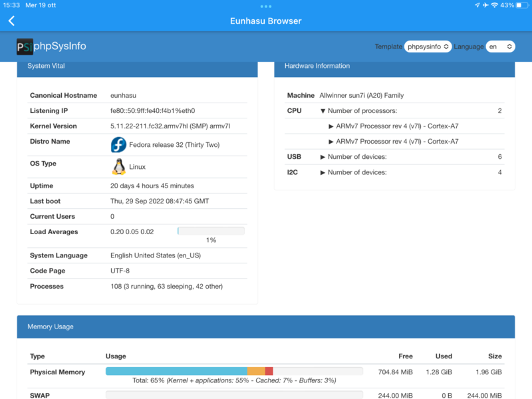Click the first ARMv7 Processor entry
532x399 pixels.
point(394,126)
